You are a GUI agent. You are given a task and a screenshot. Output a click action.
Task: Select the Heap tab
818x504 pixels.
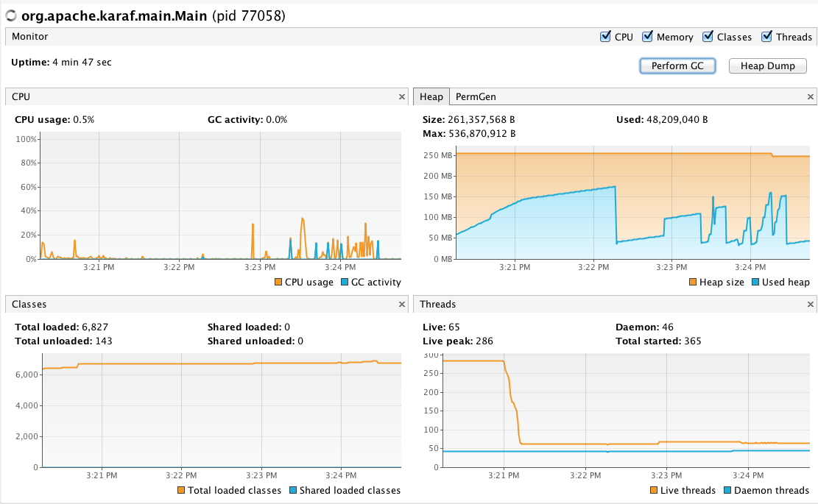click(431, 97)
